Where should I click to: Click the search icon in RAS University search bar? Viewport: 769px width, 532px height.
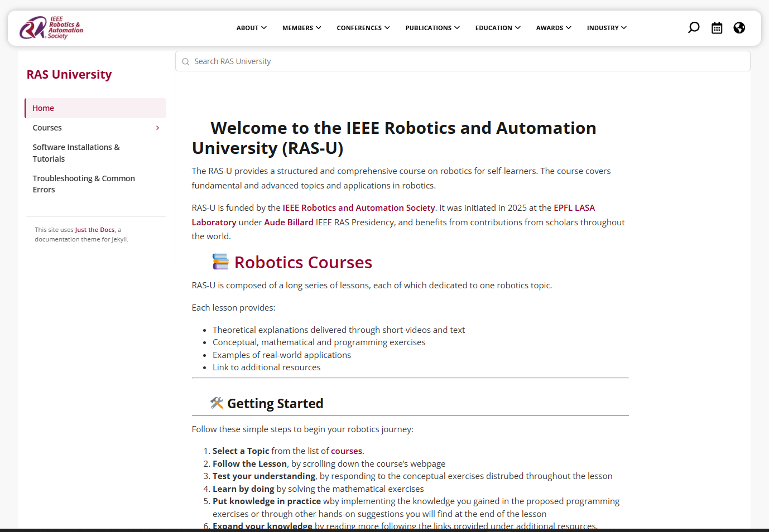(185, 62)
